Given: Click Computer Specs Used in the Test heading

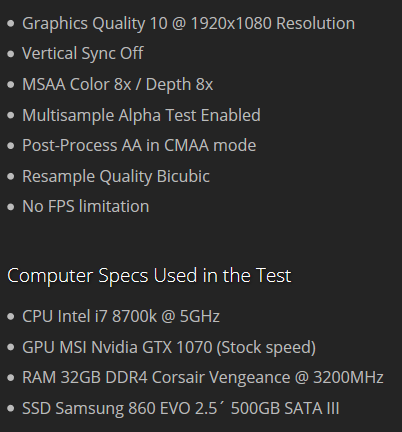Looking at the screenshot, I should click(149, 276).
